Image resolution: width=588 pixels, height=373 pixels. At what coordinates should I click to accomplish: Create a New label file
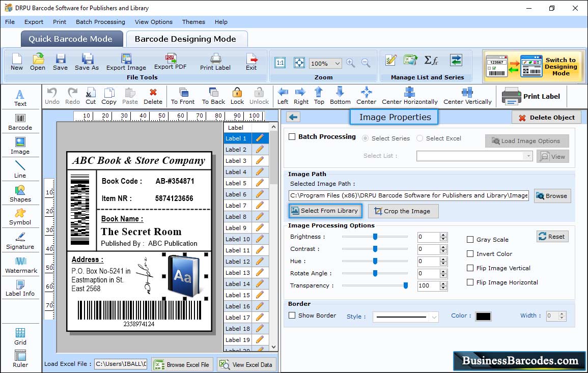[x=16, y=62]
